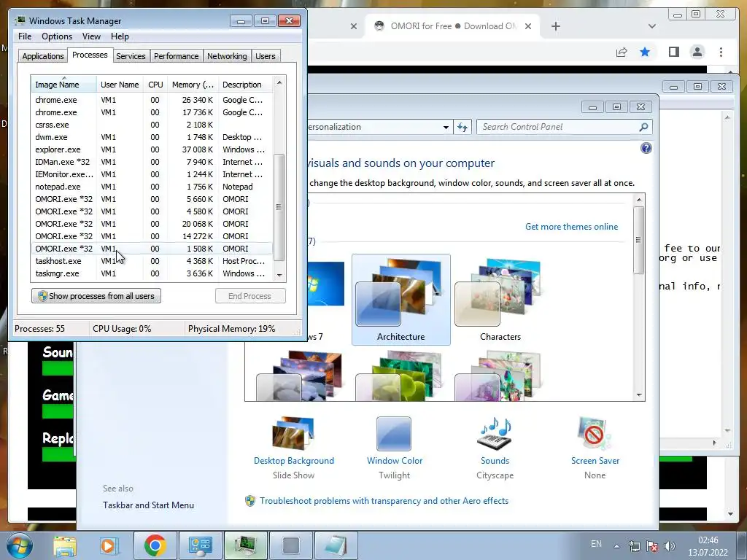
Task: Open the Sounds Cityscape icon
Action: click(495, 434)
